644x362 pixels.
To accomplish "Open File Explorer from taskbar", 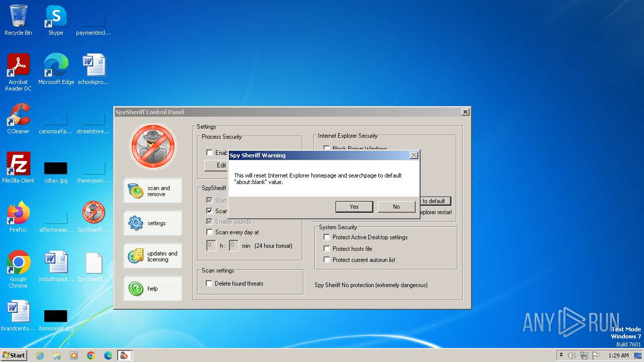I will pyautogui.click(x=57, y=355).
